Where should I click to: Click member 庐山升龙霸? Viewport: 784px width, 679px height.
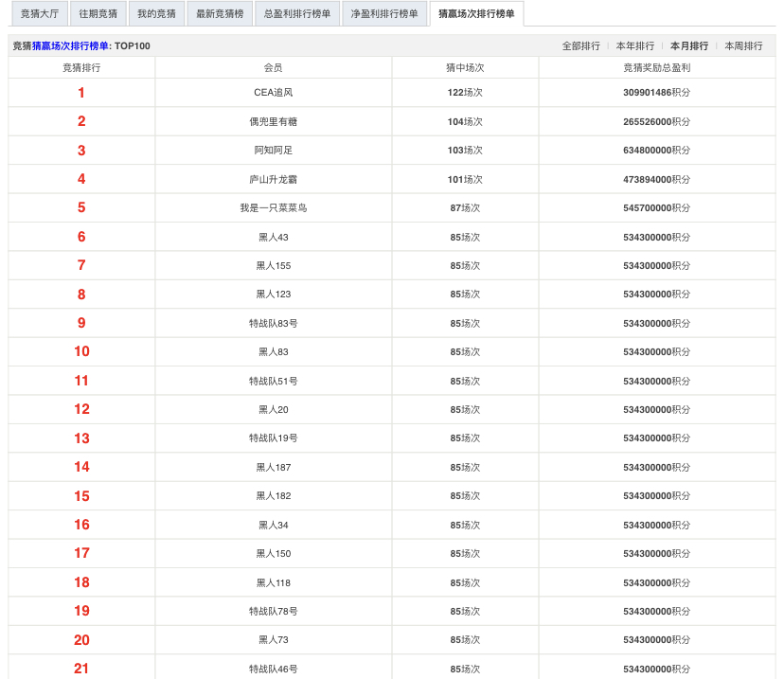click(x=273, y=179)
